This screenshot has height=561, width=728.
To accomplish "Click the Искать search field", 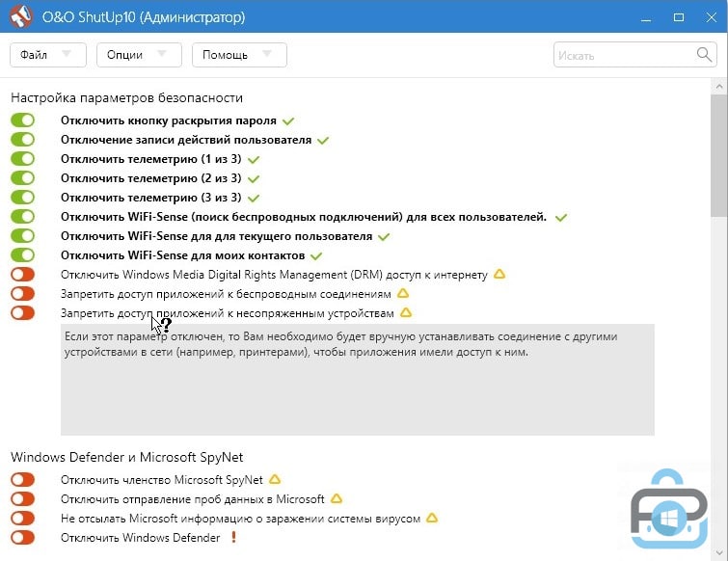I will tap(634, 55).
